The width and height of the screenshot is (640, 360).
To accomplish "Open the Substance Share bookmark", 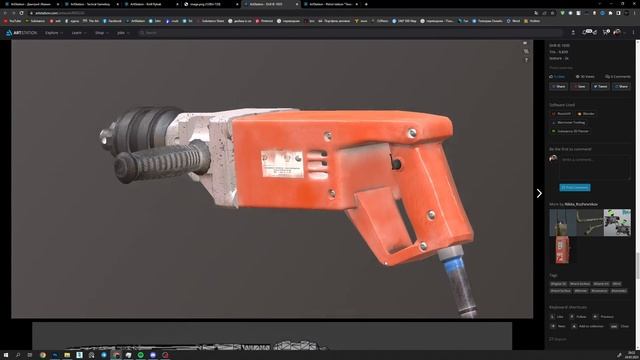I will [211, 21].
